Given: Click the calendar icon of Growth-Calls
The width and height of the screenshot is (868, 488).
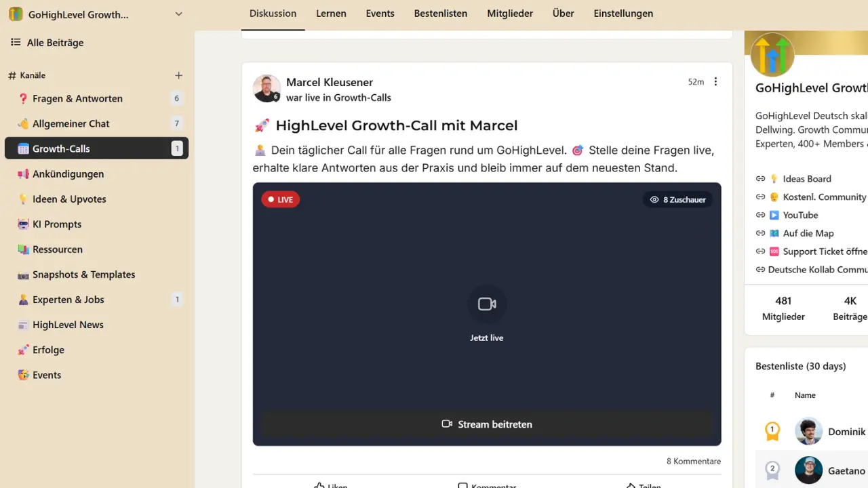Looking at the screenshot, I should point(23,148).
